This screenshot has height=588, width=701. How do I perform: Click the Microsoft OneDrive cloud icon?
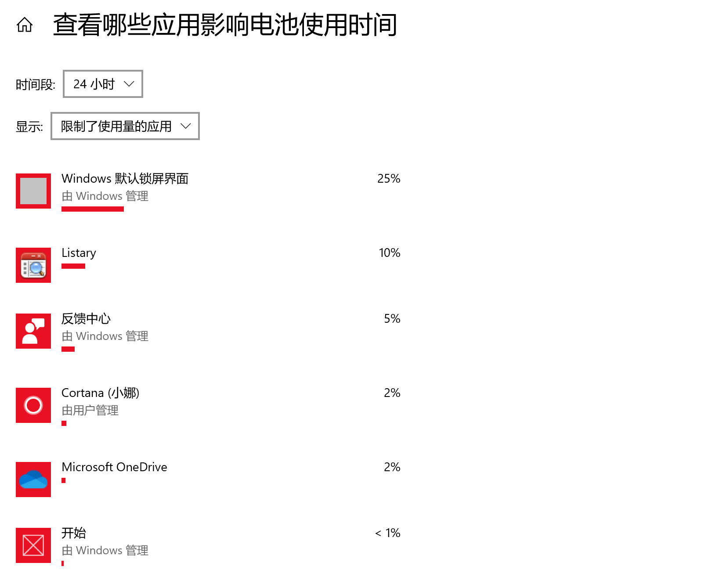pyautogui.click(x=33, y=480)
